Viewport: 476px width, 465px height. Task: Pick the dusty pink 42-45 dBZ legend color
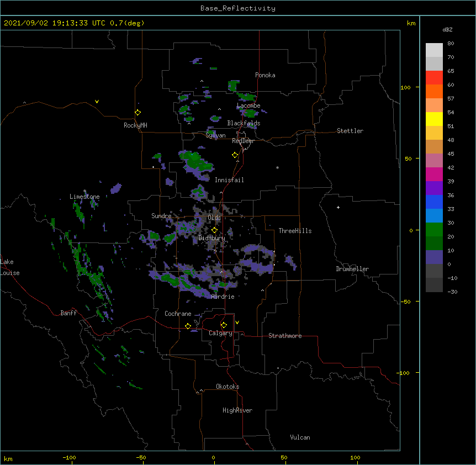point(434,161)
